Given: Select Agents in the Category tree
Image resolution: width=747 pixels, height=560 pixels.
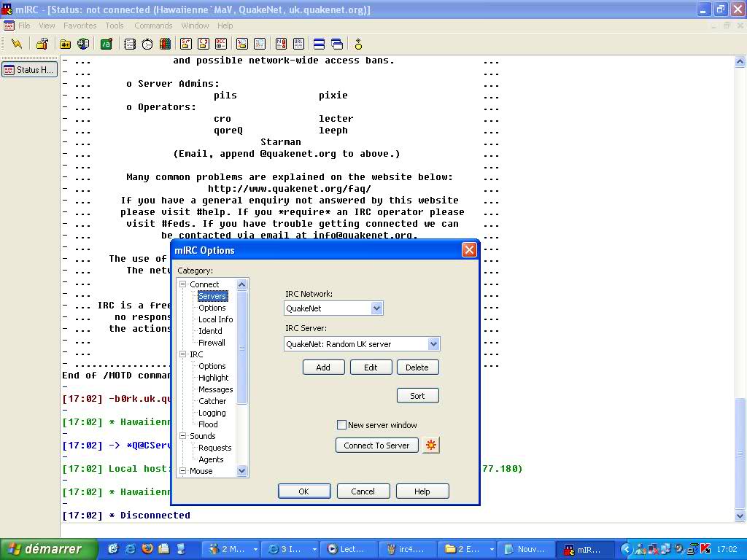Looking at the screenshot, I should pos(211,459).
